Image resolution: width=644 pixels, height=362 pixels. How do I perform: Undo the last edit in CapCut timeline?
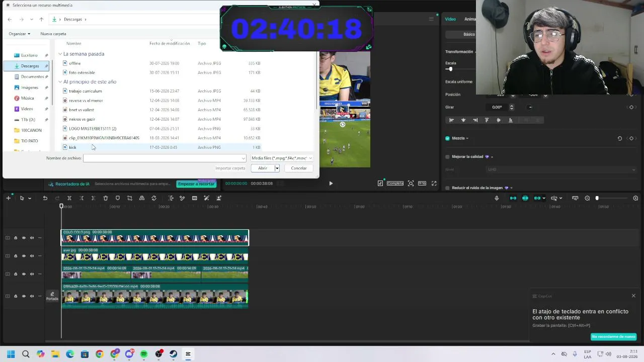click(45, 198)
